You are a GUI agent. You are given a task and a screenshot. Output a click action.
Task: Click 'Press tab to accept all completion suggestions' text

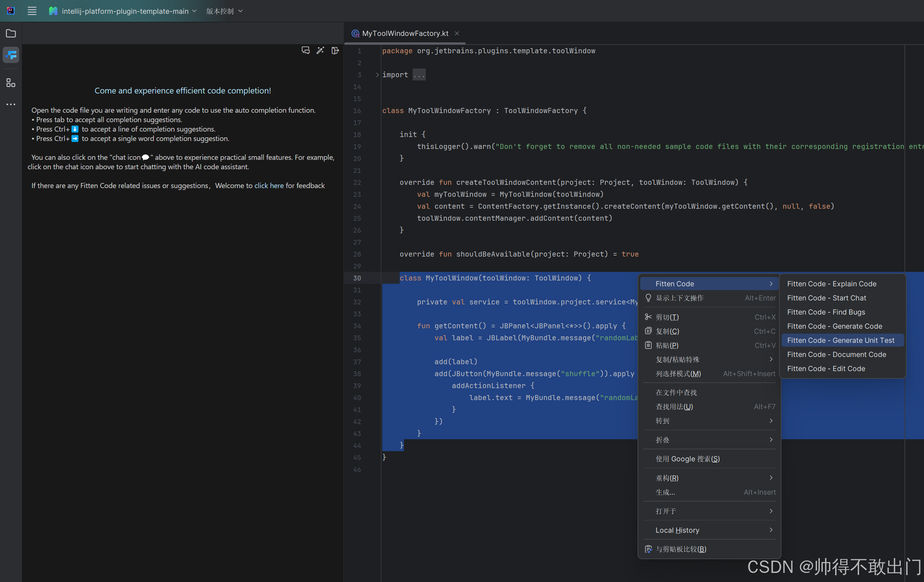point(109,120)
